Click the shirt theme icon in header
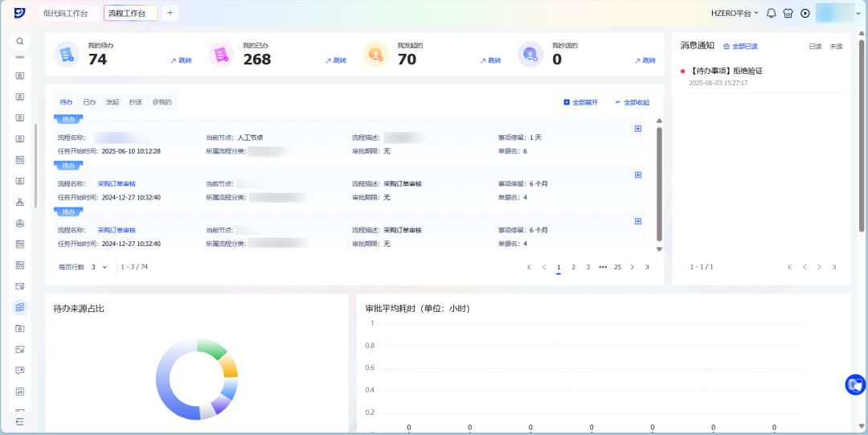The width and height of the screenshot is (868, 435). click(x=788, y=13)
